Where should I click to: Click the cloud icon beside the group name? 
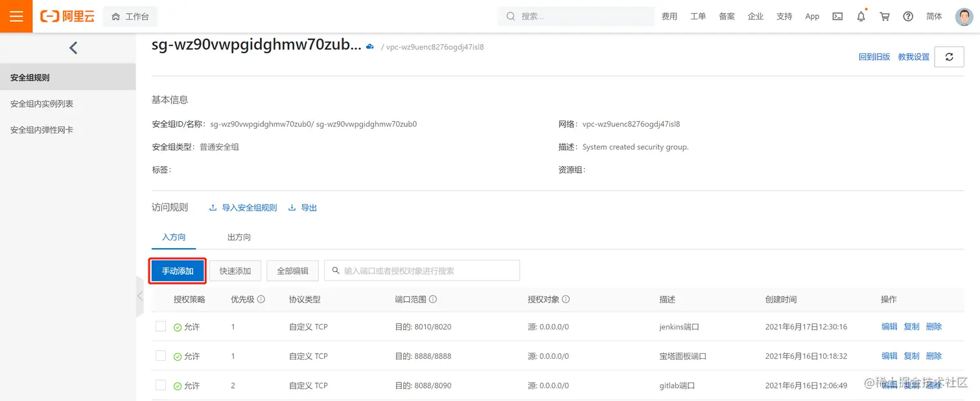click(370, 47)
